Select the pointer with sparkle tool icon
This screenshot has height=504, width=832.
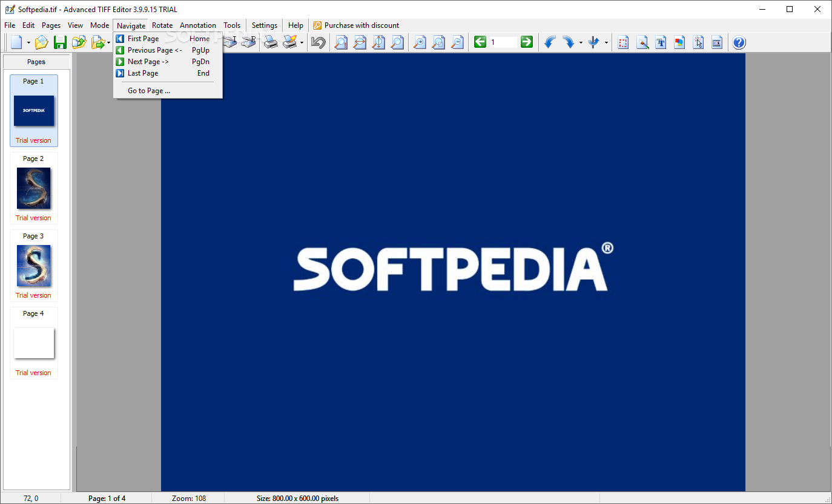pyautogui.click(x=698, y=42)
